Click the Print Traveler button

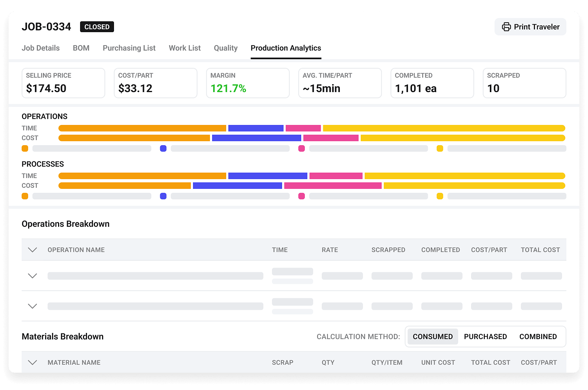(x=530, y=27)
